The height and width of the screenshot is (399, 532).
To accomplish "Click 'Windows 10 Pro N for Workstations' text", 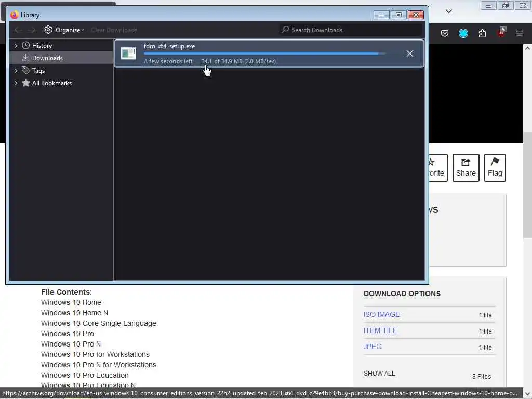I will [x=98, y=365].
